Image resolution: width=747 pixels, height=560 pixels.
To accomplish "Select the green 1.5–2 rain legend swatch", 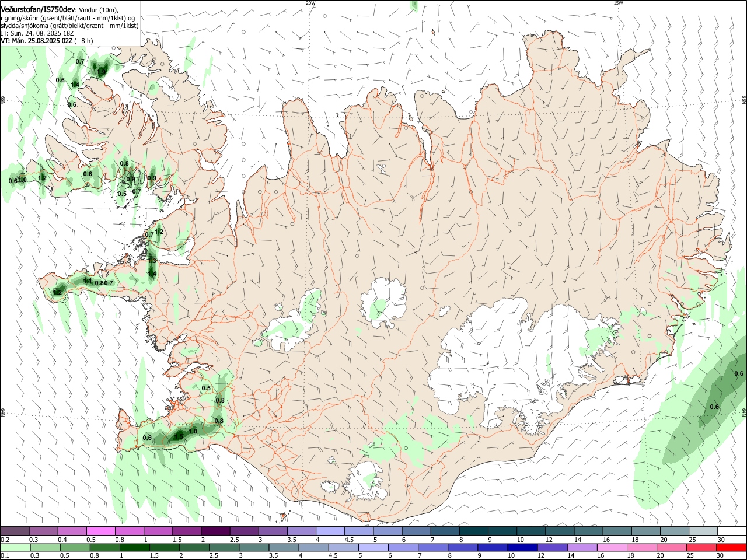I will (x=165, y=548).
